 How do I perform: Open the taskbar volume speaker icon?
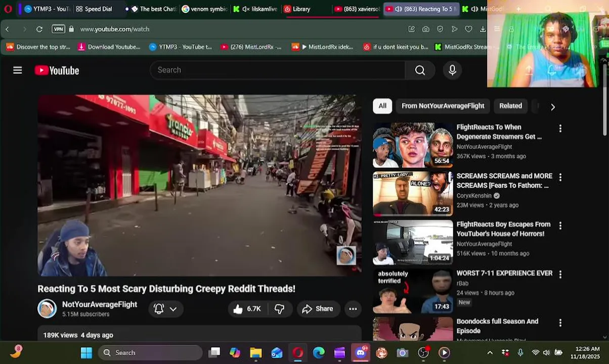coord(546,353)
